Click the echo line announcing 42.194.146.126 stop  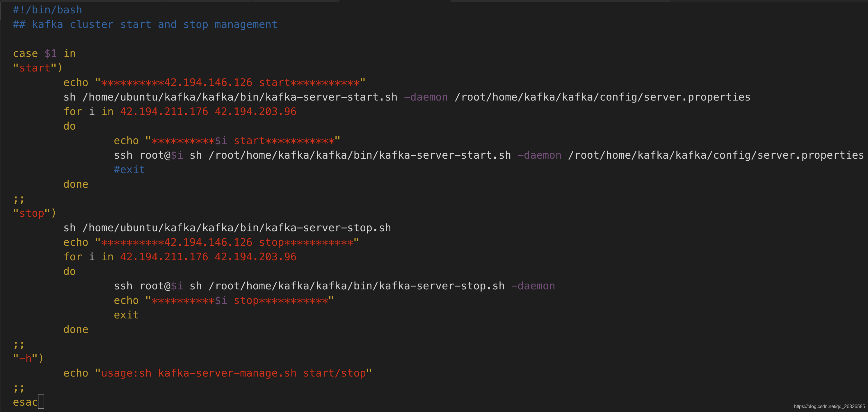211,242
